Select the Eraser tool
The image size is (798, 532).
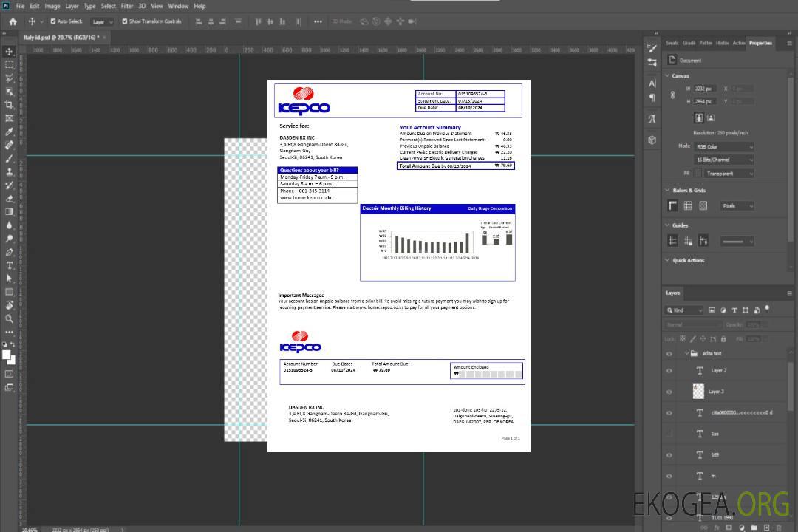pos(9,199)
